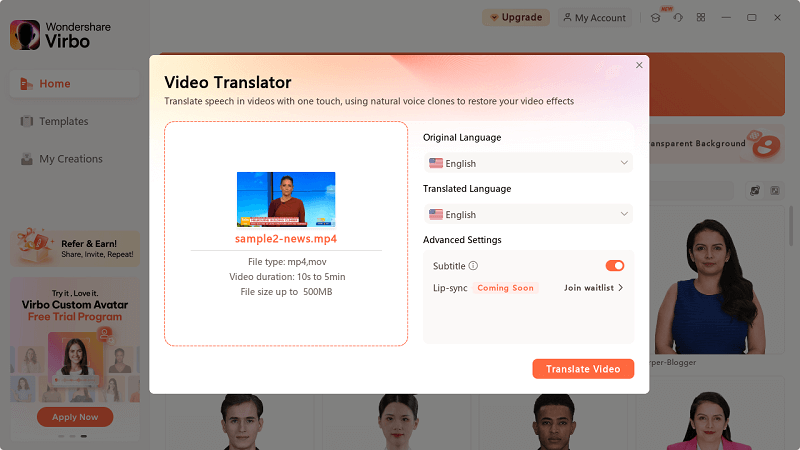The width and height of the screenshot is (800, 450).
Task: Click the Templates sidebar icon
Action: [x=27, y=121]
